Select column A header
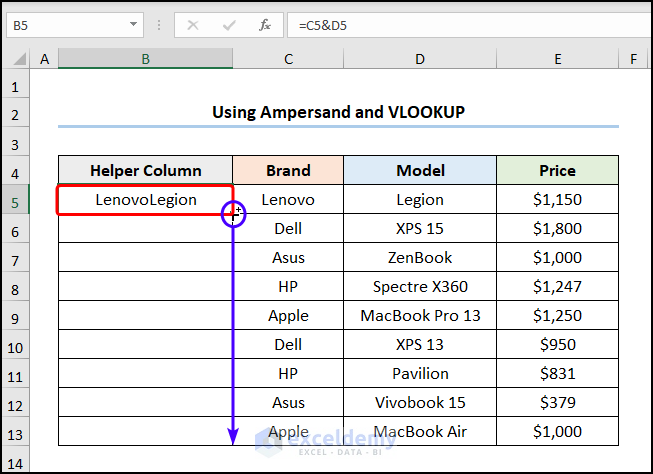 click(45, 59)
